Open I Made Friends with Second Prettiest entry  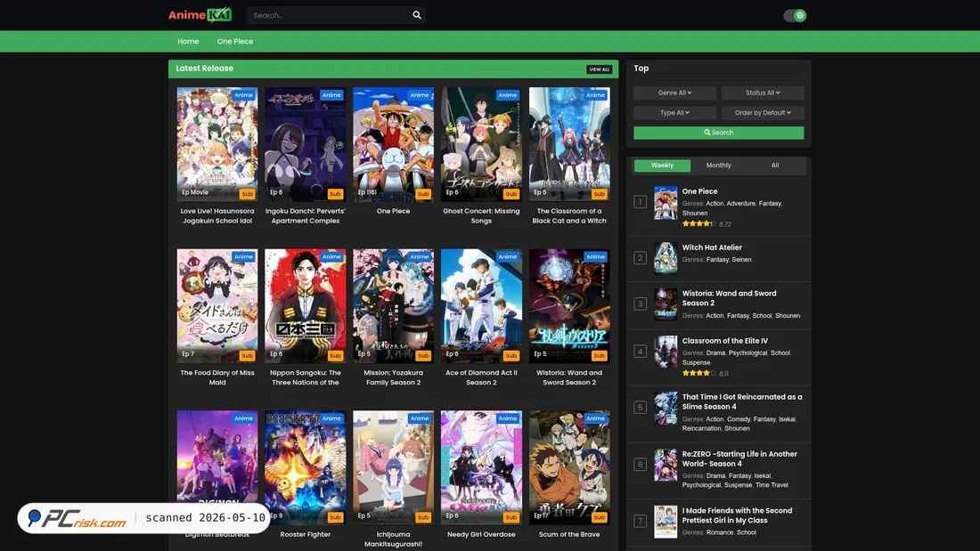[737, 515]
